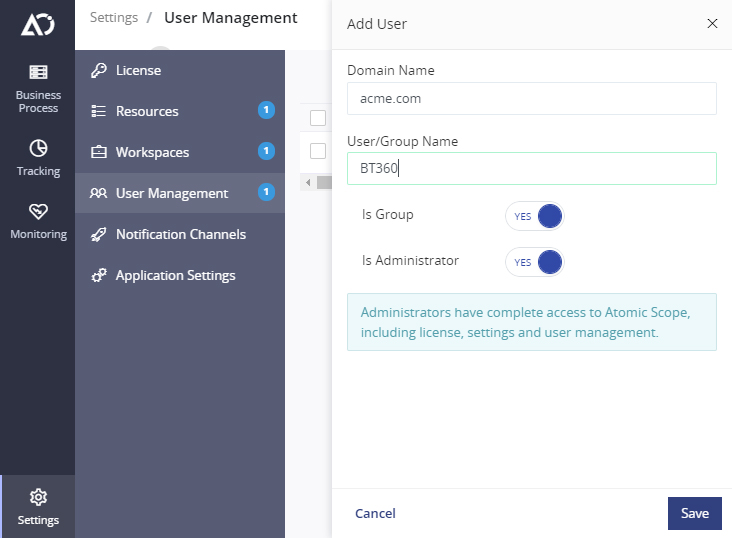
Task: Select the Resources menu item
Action: click(180, 111)
